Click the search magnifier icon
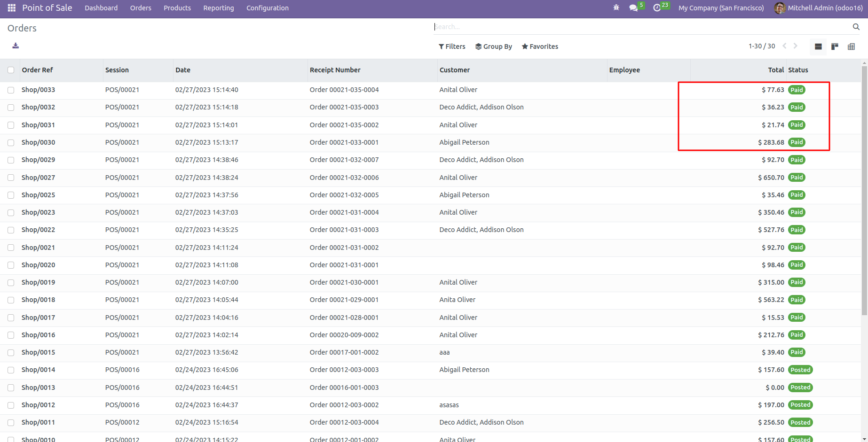868x442 pixels. (856, 27)
